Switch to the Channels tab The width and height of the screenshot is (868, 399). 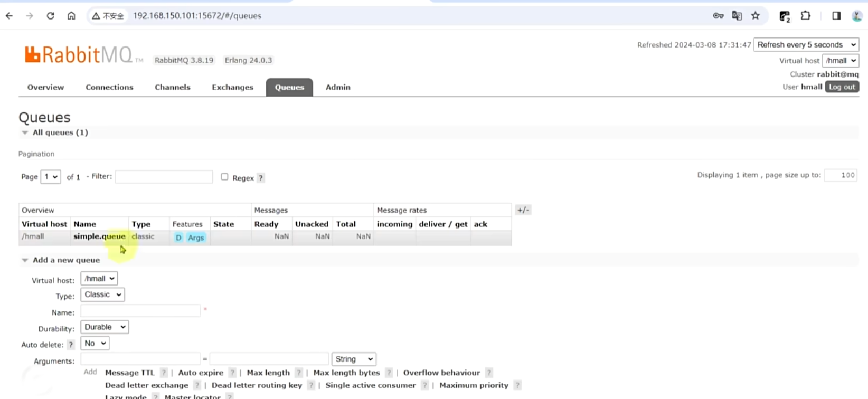(173, 87)
